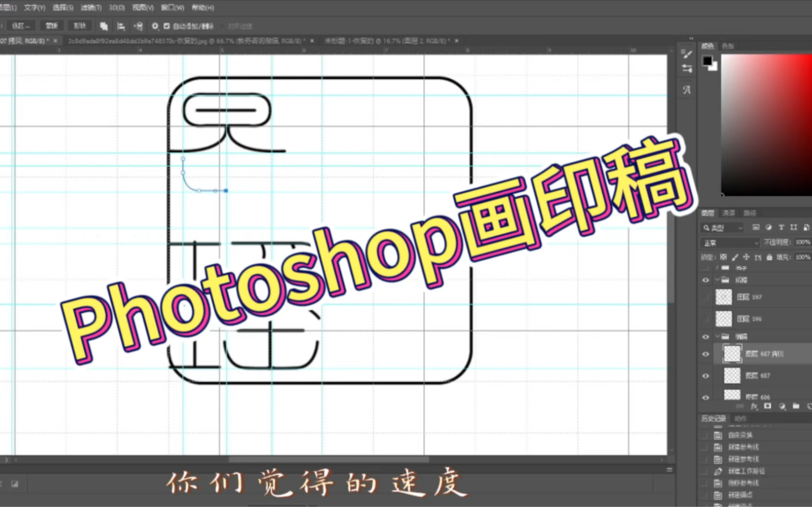The image size is (812, 507).
Task: Switch to the 色板 swatches tab
Action: tap(728, 46)
